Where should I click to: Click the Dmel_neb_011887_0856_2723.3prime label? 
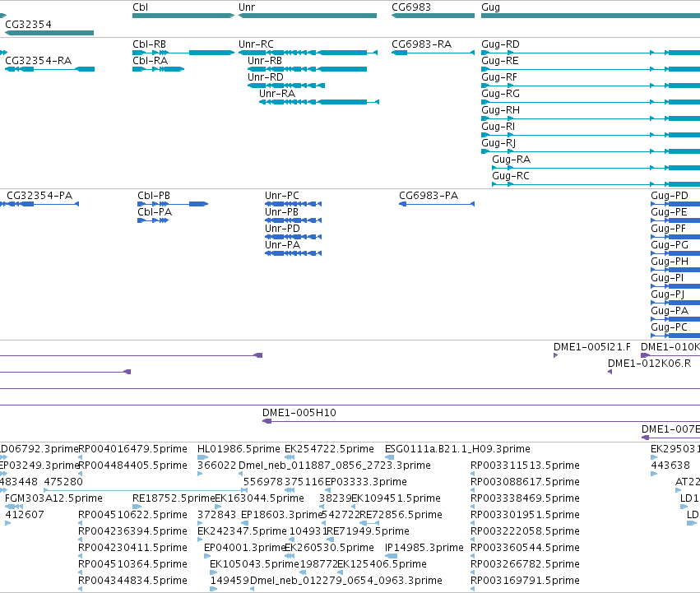coord(335,466)
